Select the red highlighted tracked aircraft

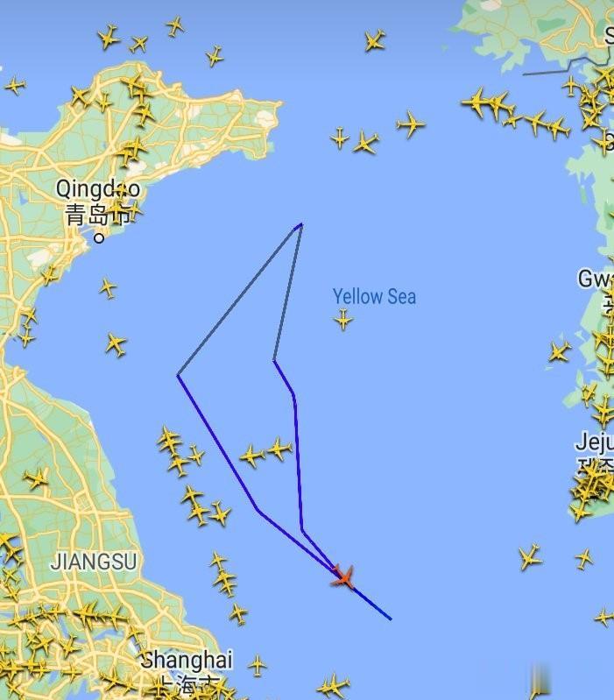click(344, 577)
